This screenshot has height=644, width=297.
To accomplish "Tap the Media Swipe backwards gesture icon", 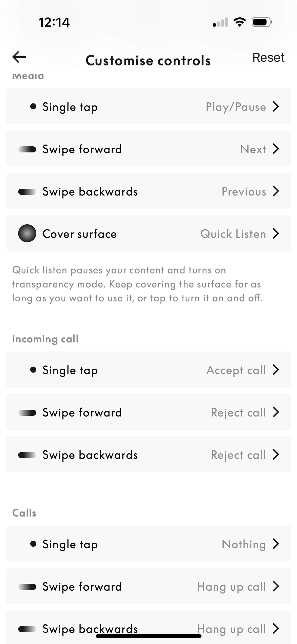I will point(27,191).
